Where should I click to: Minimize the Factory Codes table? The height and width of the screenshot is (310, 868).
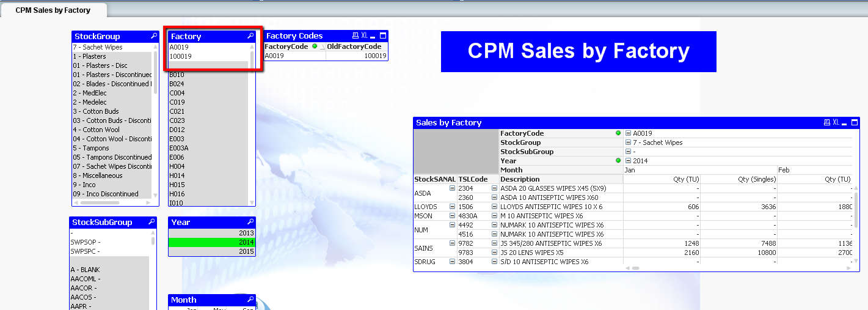click(374, 36)
